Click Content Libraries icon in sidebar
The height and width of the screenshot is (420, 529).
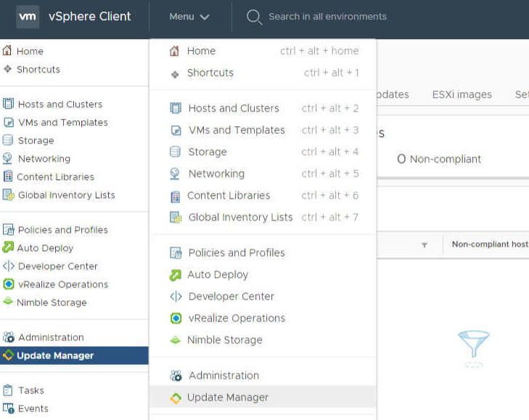click(x=8, y=176)
